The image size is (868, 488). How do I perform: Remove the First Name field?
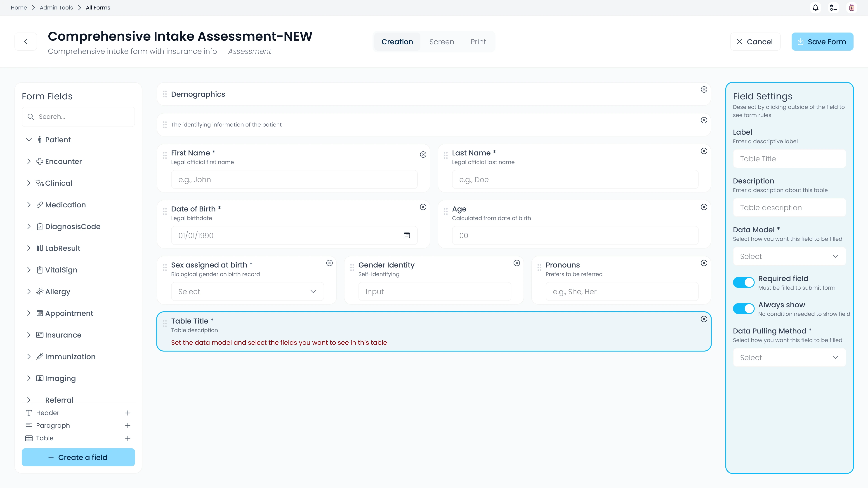(x=423, y=155)
